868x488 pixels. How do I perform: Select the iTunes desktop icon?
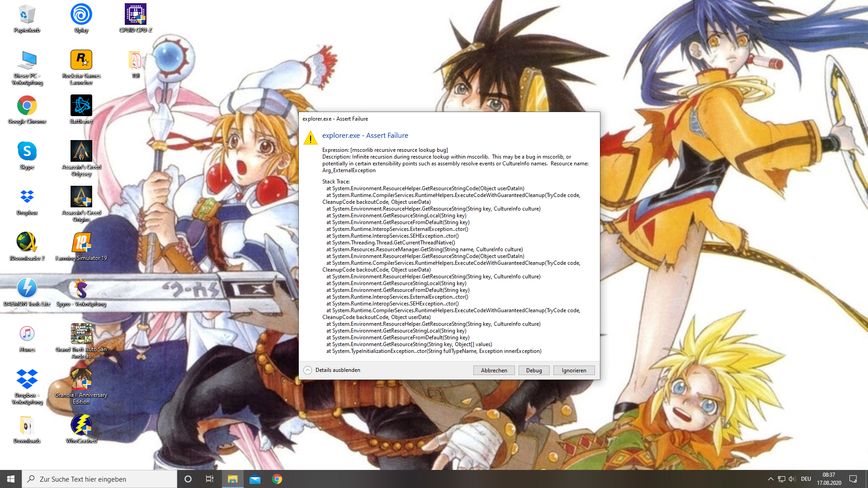click(27, 334)
